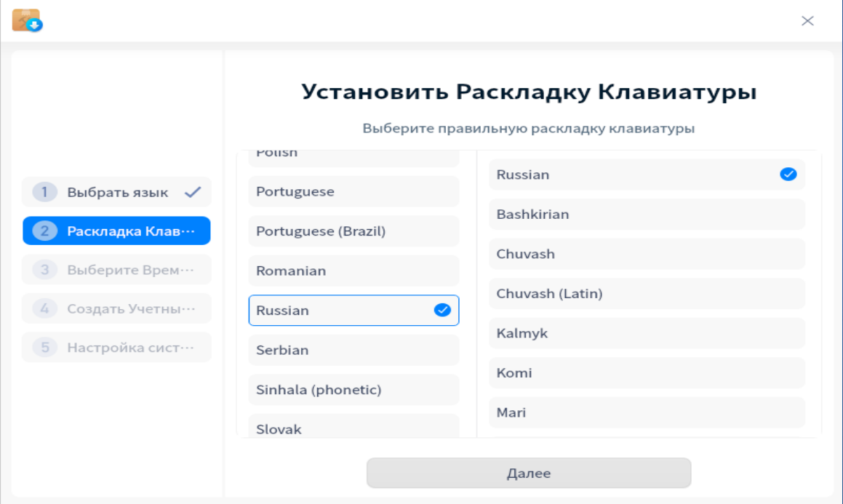This screenshot has width=843, height=504.
Task: Click step number 1 circle icon
Action: click(x=44, y=193)
